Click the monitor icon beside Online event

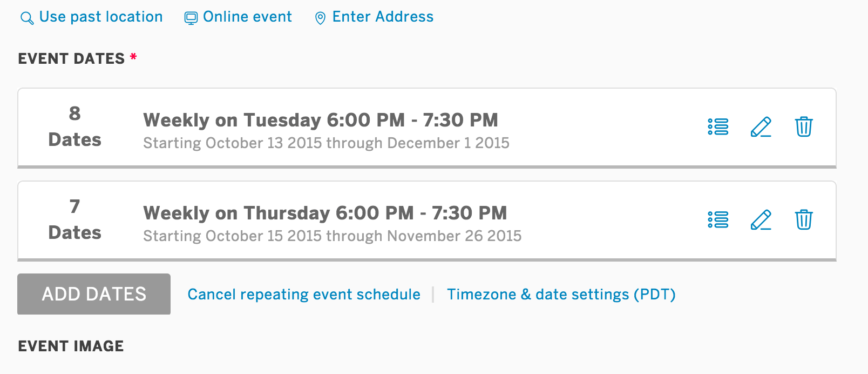click(x=191, y=18)
